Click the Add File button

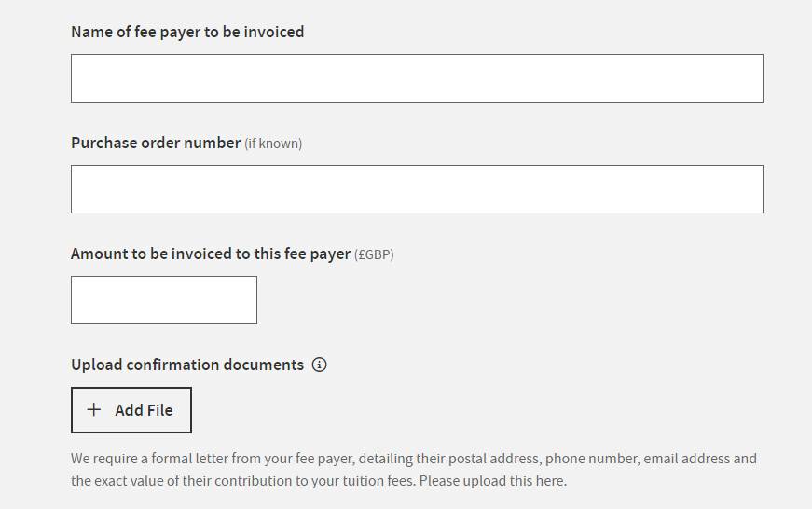[131, 410]
